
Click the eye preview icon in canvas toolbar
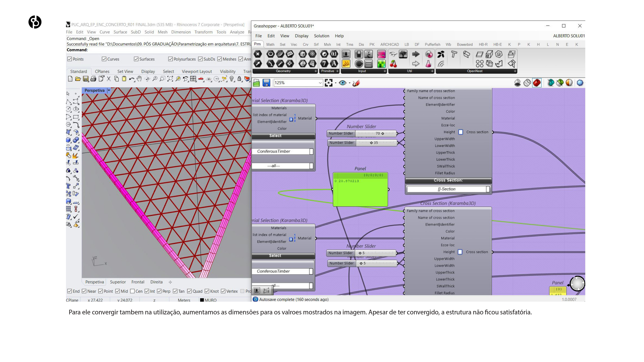click(342, 83)
